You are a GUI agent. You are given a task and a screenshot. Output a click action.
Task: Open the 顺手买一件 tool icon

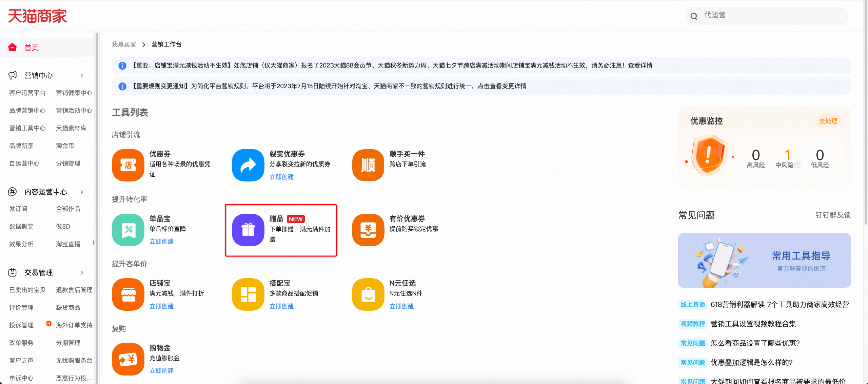(368, 165)
